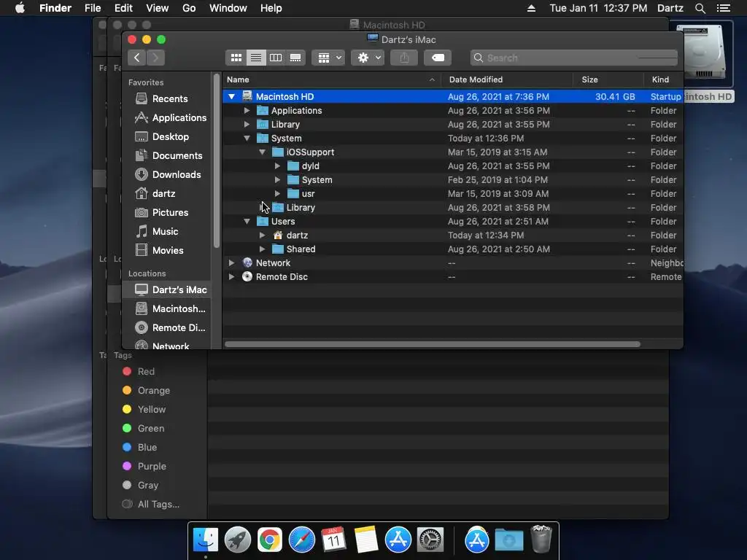The height and width of the screenshot is (560, 747).
Task: Expand the Network row
Action: pos(231,262)
